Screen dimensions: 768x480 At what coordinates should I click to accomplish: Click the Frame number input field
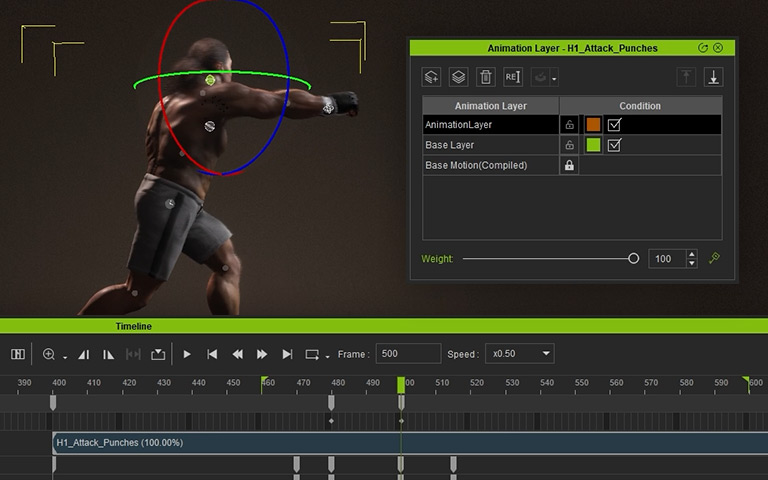pos(408,354)
